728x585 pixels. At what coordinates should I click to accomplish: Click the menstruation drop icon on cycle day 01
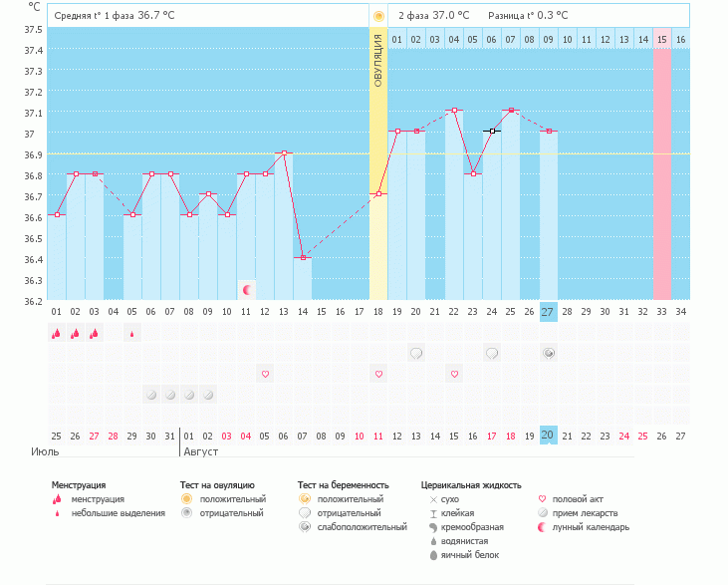click(57, 334)
